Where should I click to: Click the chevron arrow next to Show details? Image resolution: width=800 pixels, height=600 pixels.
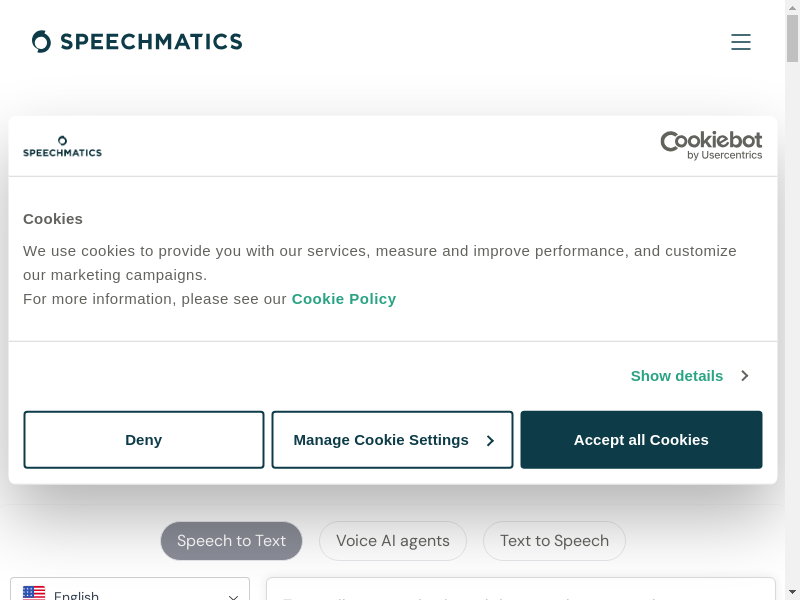tap(745, 376)
